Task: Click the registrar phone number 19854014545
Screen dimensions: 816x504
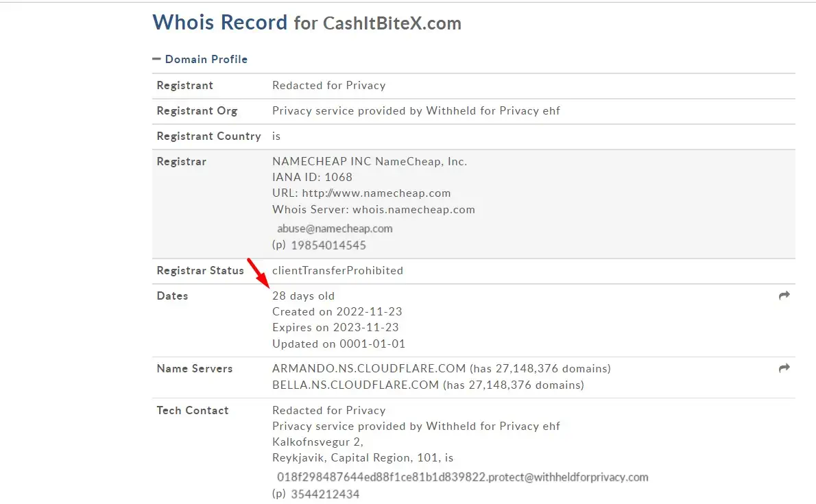Action: click(328, 245)
